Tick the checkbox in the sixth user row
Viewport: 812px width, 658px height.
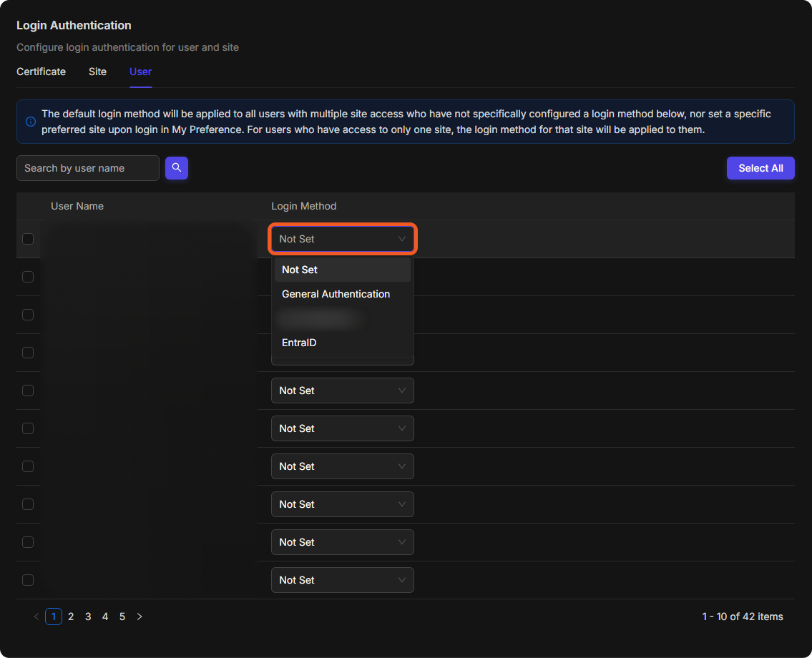coord(28,428)
